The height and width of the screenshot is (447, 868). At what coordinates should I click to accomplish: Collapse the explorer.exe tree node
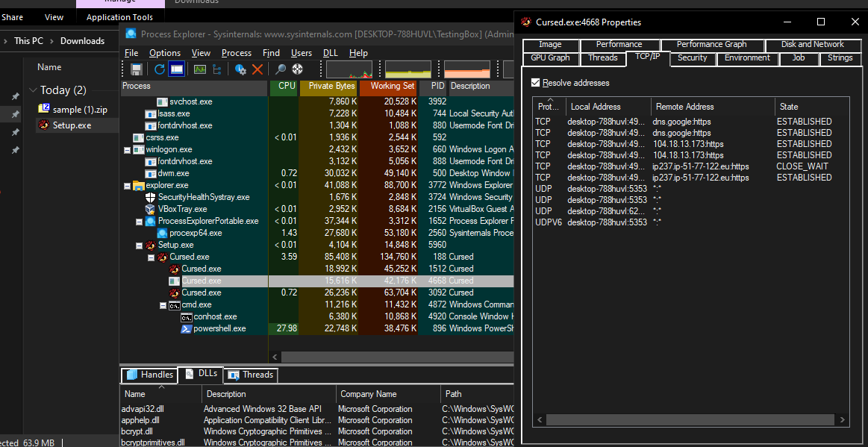[128, 185]
